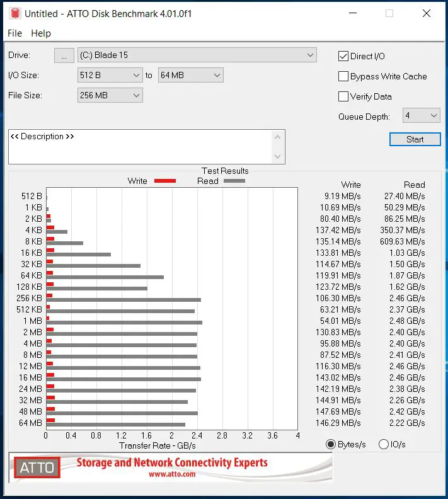This screenshot has width=448, height=499.
Task: Click the 16 MB red write bar
Action: click(x=50, y=375)
